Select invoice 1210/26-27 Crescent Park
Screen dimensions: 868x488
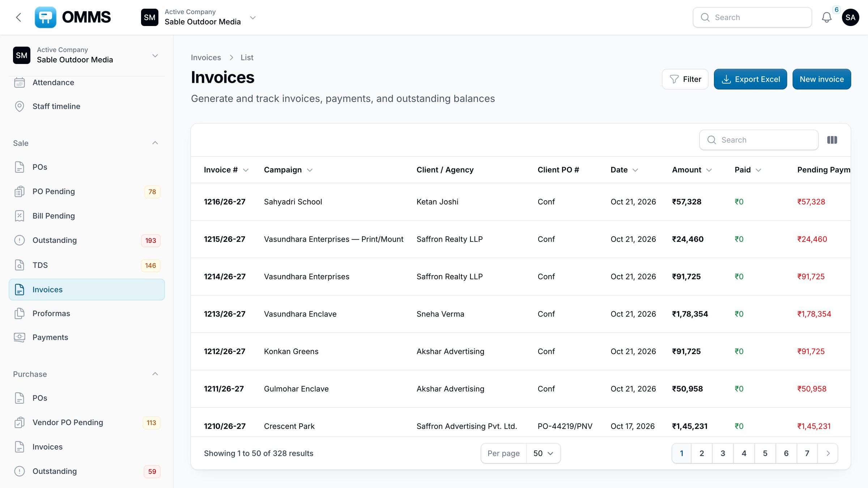coord(520,422)
